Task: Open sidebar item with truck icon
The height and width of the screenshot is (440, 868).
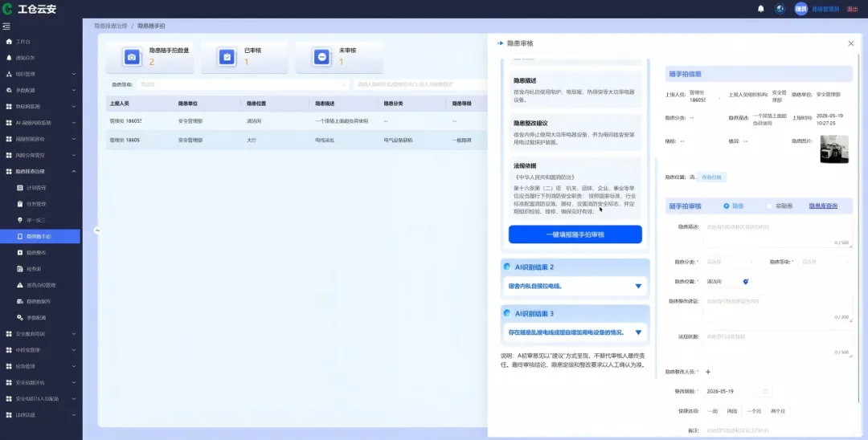Action: 20,301
